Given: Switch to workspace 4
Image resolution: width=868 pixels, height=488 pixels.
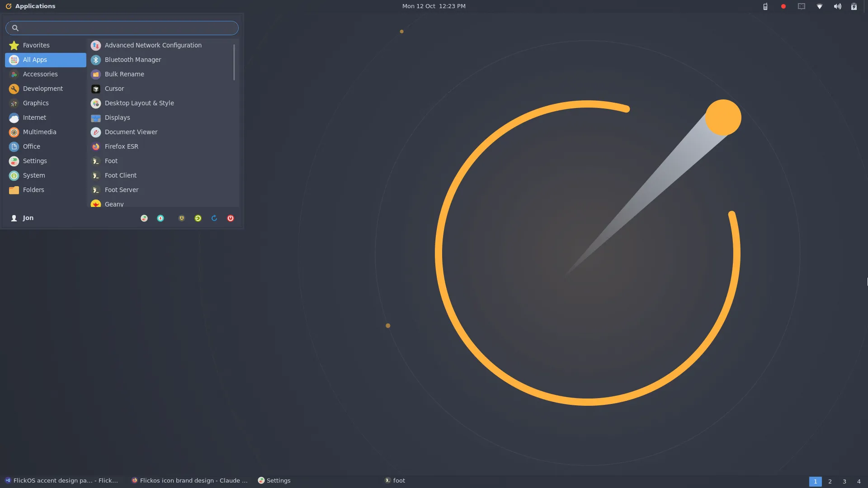Looking at the screenshot, I should (x=859, y=481).
